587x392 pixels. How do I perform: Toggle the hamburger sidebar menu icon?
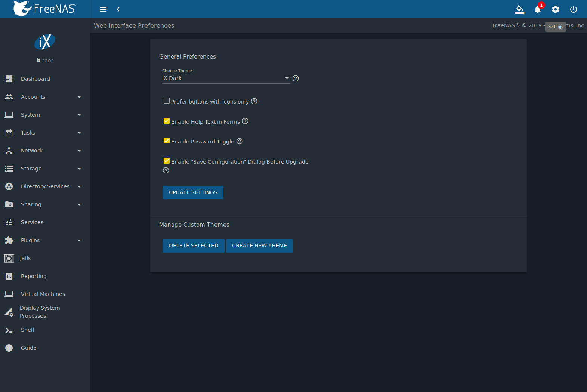[x=103, y=9]
